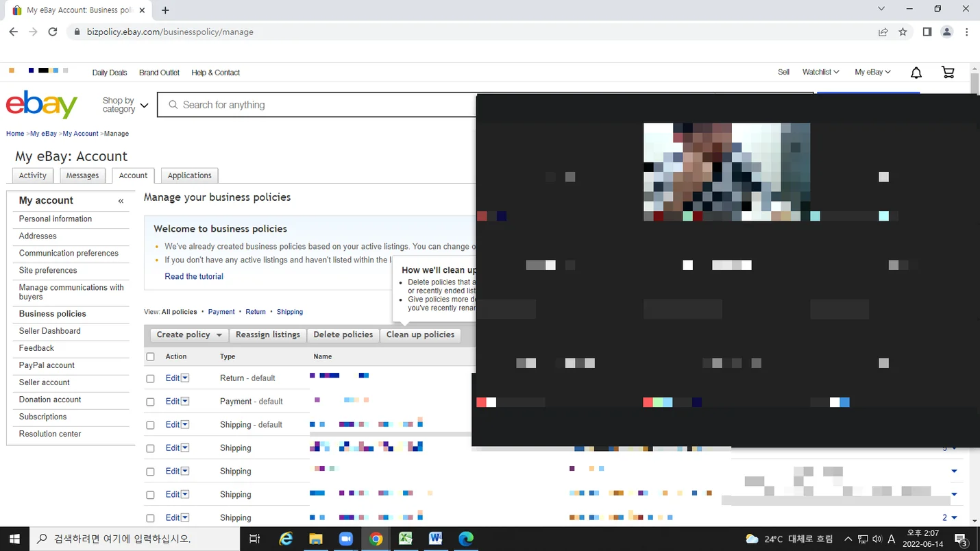Open PayPal account in sidebar

click(x=47, y=365)
